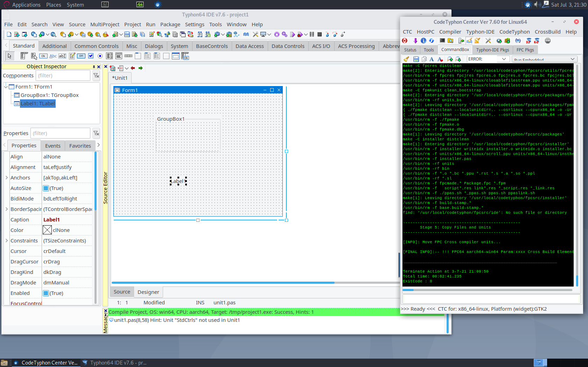Open the Package menu
The height and width of the screenshot is (367, 588).
point(170,24)
